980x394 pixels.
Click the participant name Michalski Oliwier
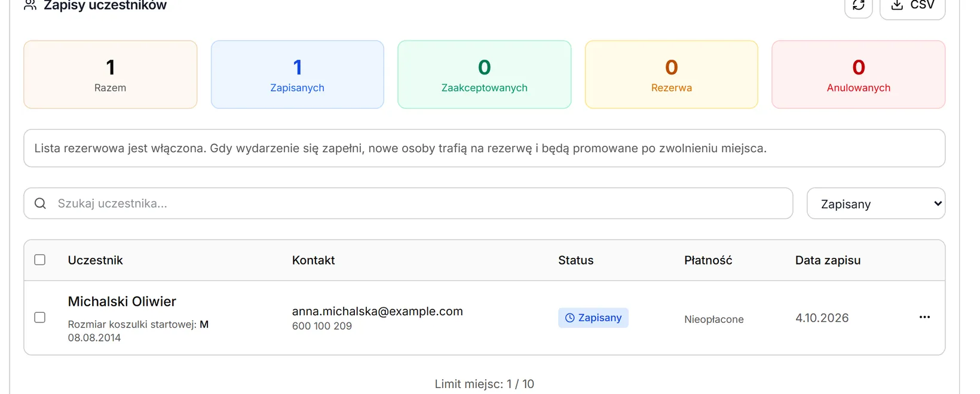coord(122,301)
